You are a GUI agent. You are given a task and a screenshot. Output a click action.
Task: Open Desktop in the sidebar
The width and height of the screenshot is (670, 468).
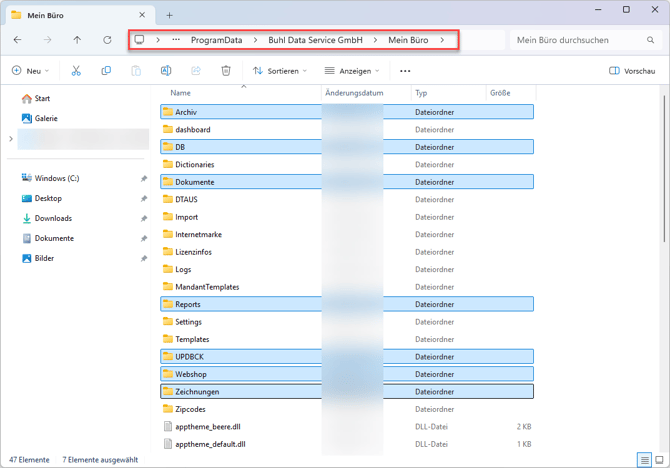[x=42, y=198]
